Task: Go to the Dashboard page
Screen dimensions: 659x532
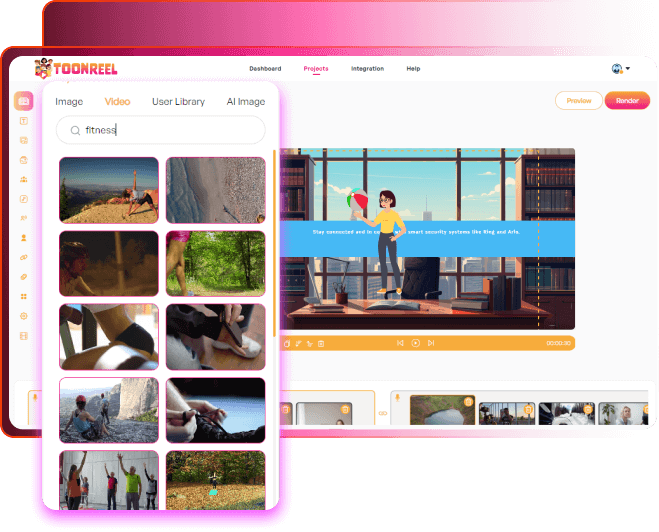Action: click(265, 69)
